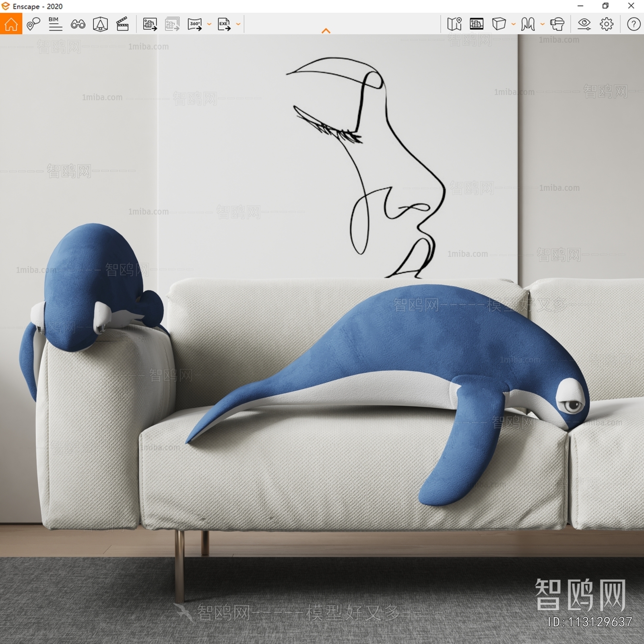Open the visual settings eye icon

(x=584, y=24)
